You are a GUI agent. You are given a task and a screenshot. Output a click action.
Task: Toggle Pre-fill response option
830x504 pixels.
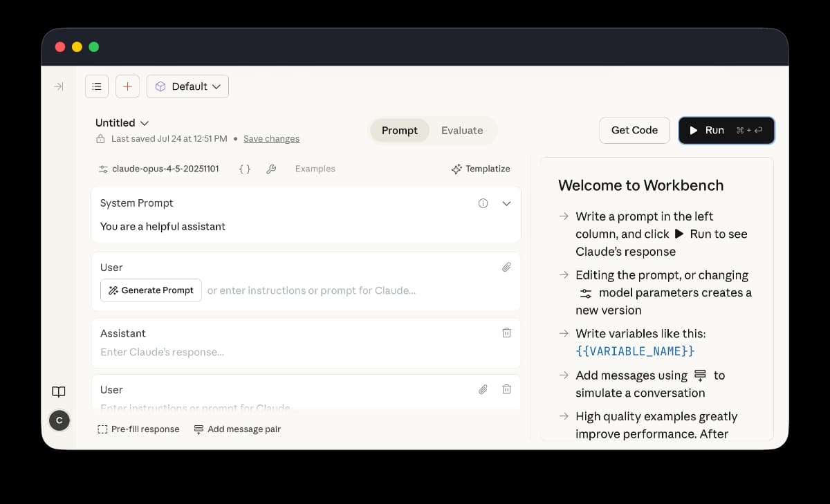(138, 429)
